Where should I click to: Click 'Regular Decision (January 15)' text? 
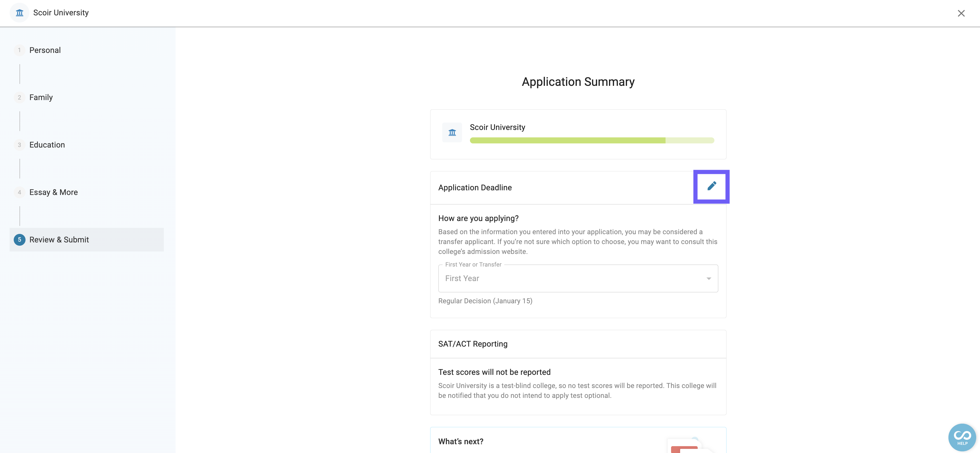pos(485,301)
